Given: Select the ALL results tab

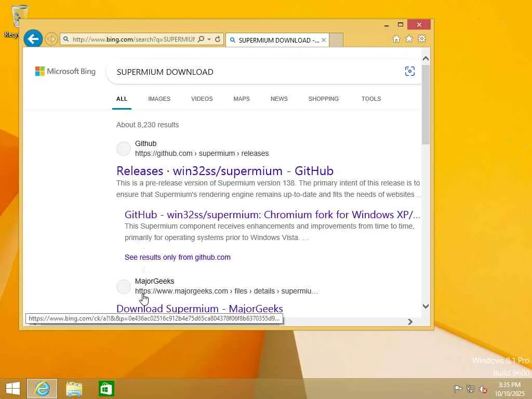Looking at the screenshot, I should point(122,99).
